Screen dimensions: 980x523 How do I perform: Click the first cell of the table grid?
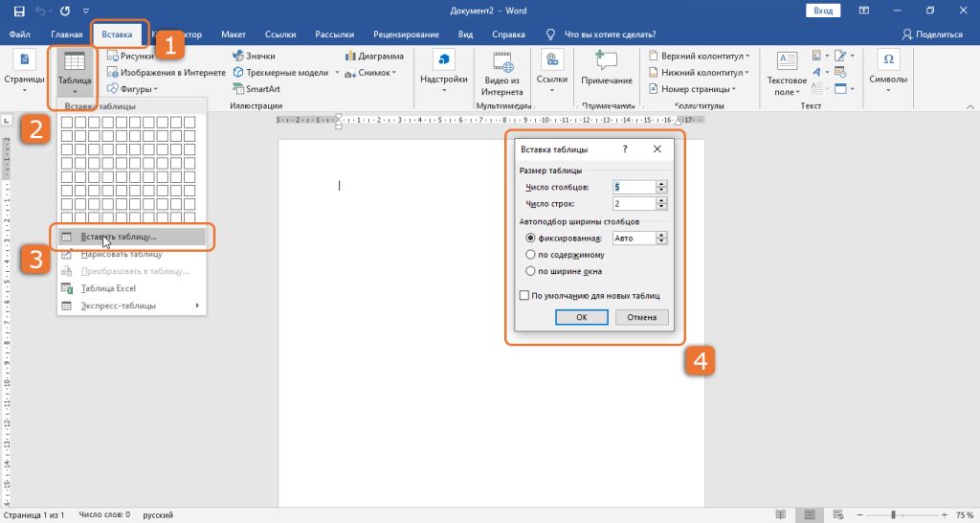[67, 122]
